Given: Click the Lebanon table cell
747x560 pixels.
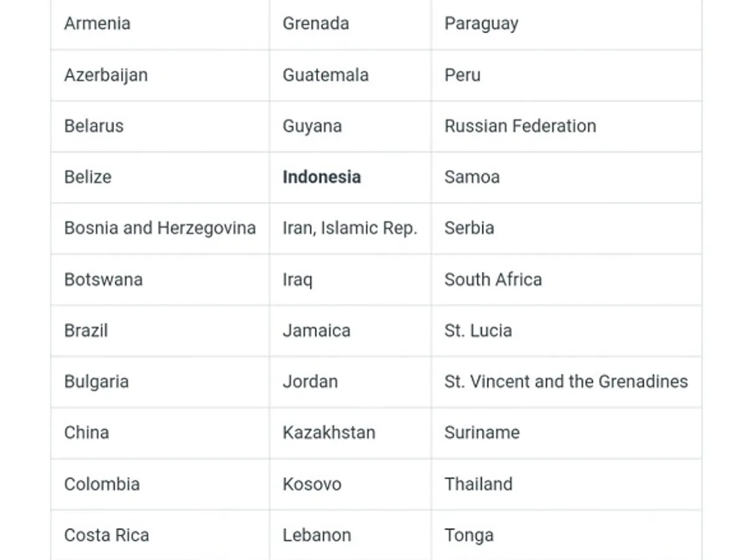Looking at the screenshot, I should (x=316, y=535).
